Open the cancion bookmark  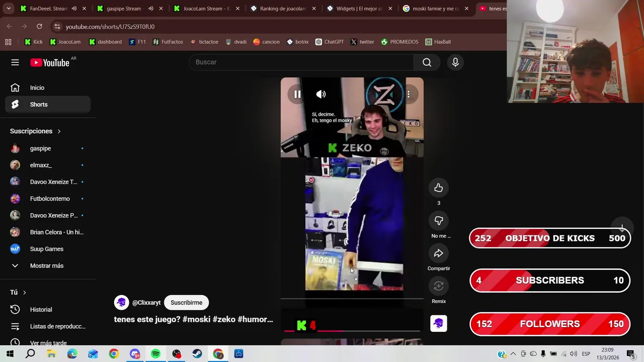[x=266, y=42]
